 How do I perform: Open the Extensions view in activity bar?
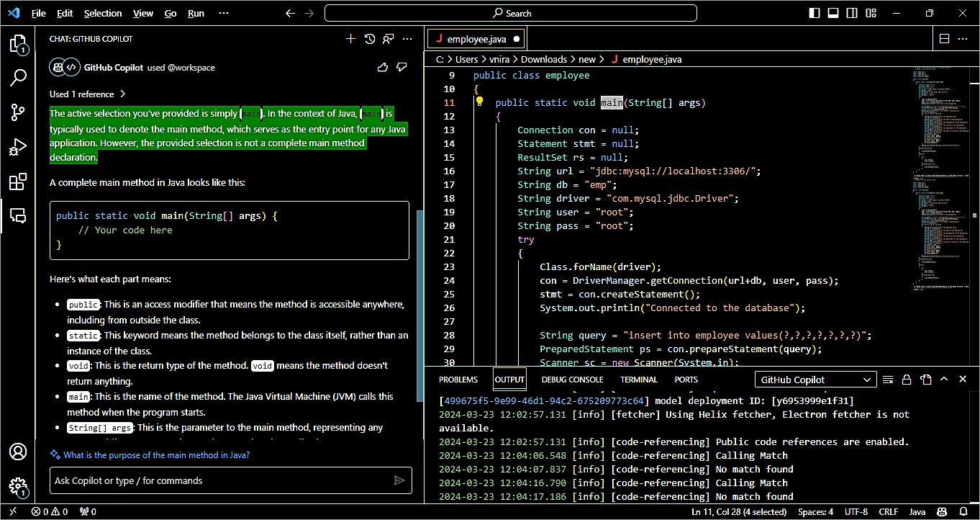click(18, 182)
